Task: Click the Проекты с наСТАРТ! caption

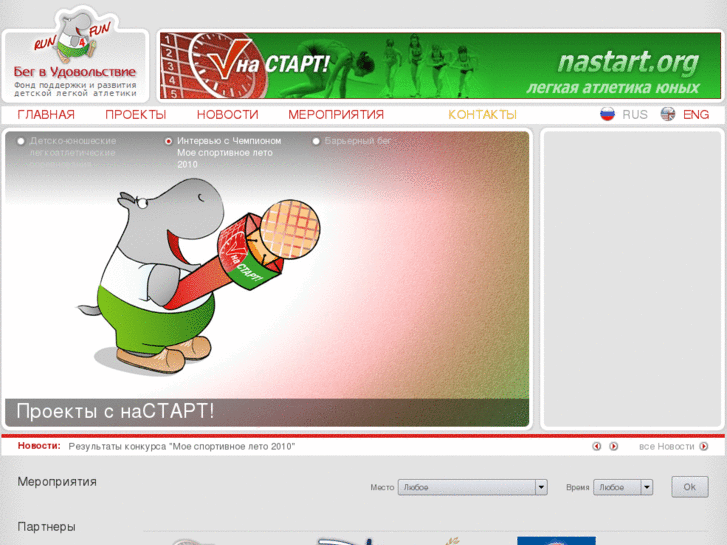Action: pyautogui.click(x=115, y=411)
